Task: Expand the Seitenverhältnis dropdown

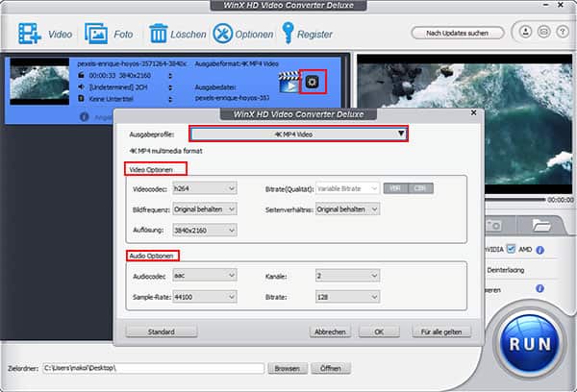Action: (x=347, y=209)
